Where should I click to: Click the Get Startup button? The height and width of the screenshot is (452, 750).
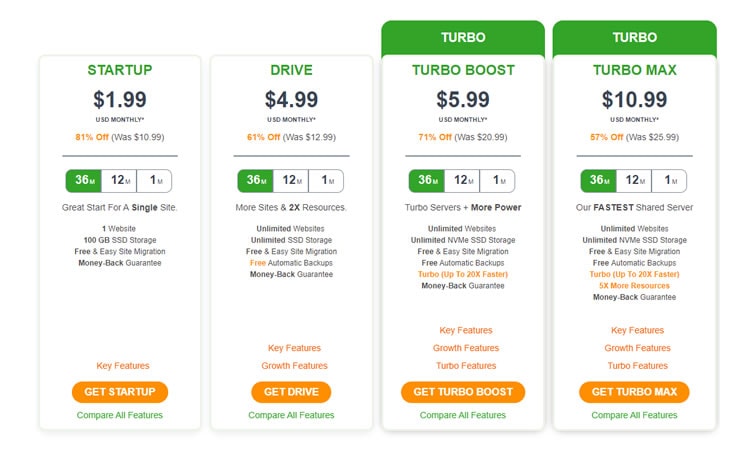click(120, 392)
